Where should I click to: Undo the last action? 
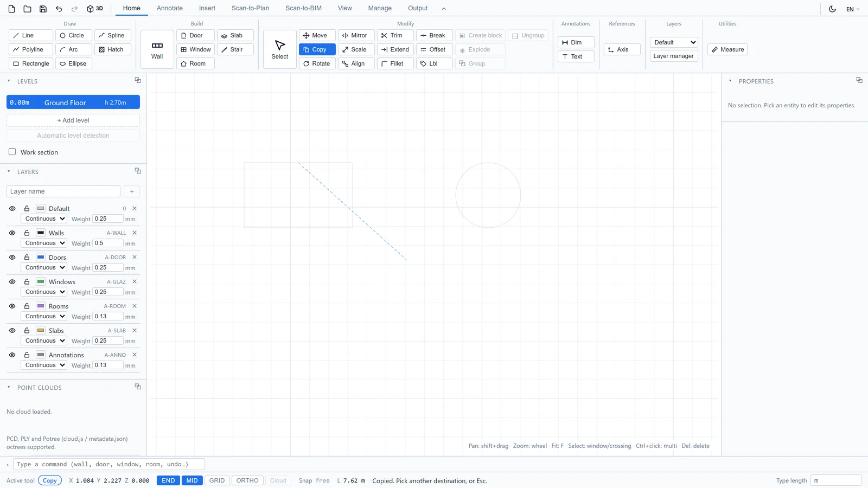point(59,9)
